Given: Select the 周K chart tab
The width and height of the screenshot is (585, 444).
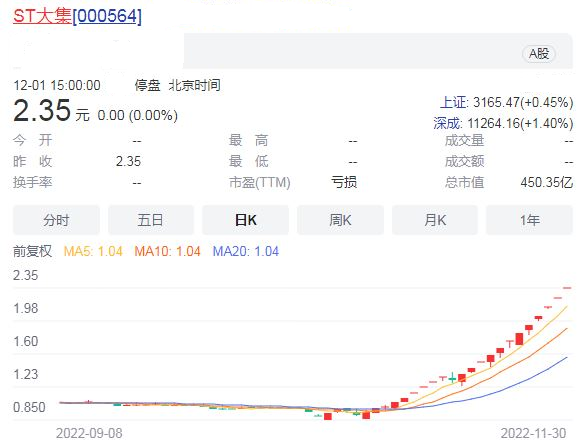Looking at the screenshot, I should (340, 220).
